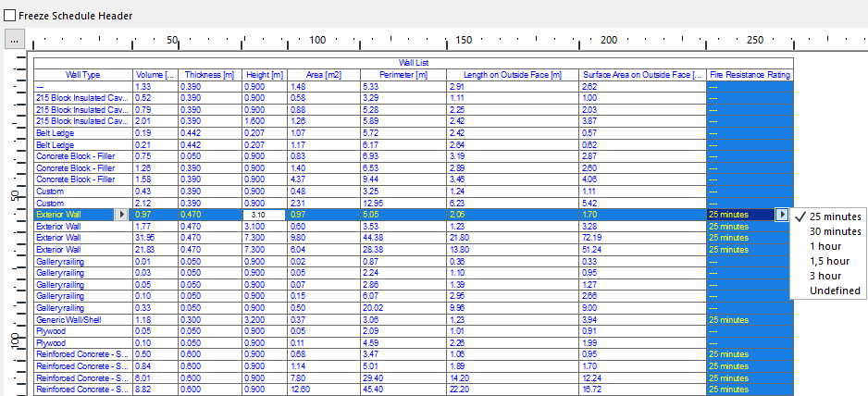Click volume value 2.12
This screenshot has height=396, width=868.
(143, 204)
